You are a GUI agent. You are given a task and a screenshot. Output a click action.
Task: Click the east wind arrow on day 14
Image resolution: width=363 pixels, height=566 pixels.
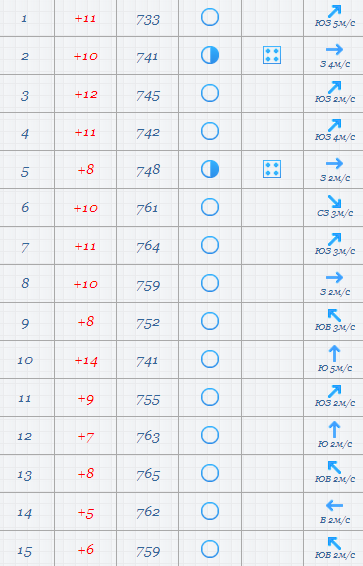[334, 505]
